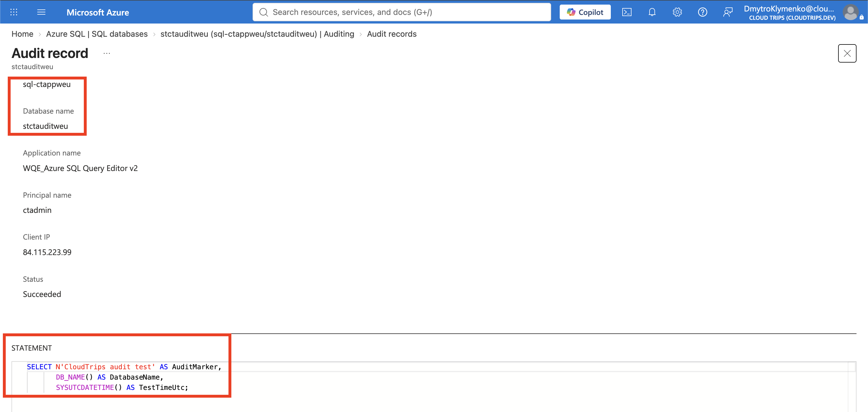
Task: Open the more options ellipsis
Action: point(107,53)
